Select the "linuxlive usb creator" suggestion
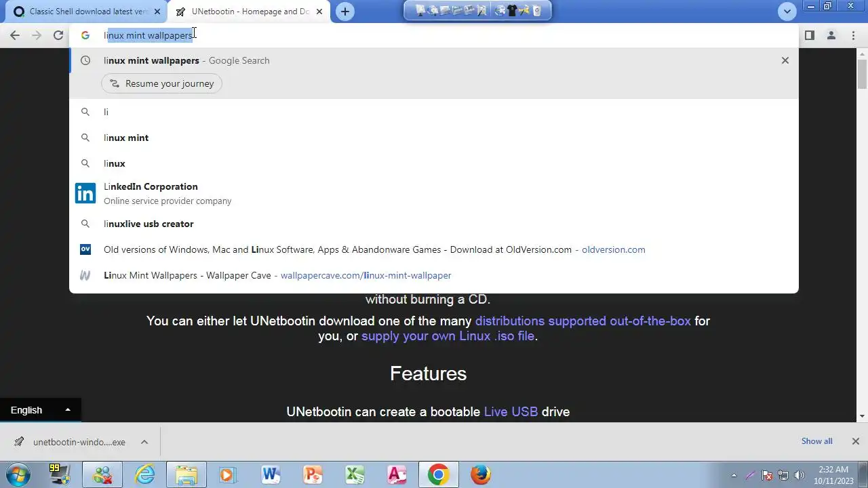Screen dimensions: 868x488 click(x=434, y=224)
